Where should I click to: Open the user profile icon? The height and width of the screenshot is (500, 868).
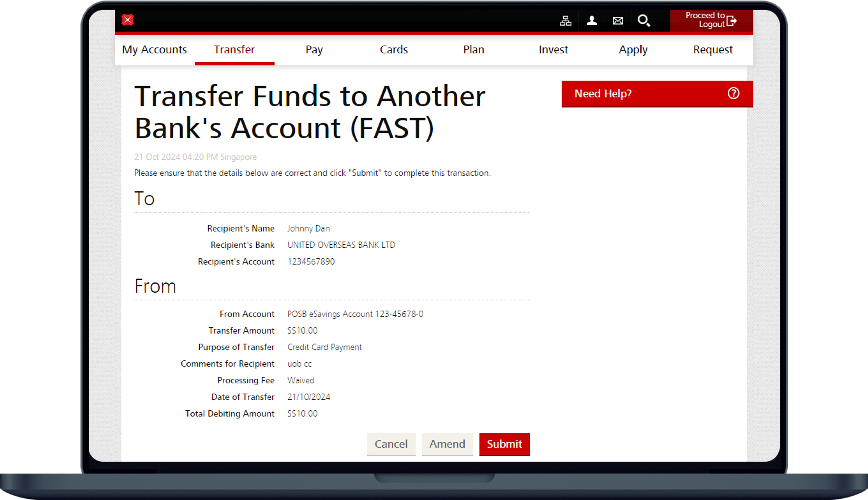(592, 21)
